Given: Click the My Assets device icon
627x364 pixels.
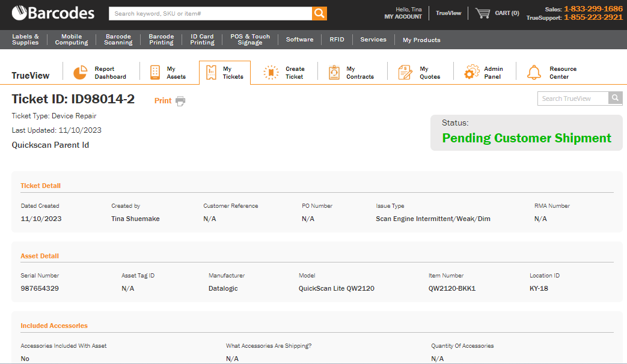Looking at the screenshot, I should (154, 73).
